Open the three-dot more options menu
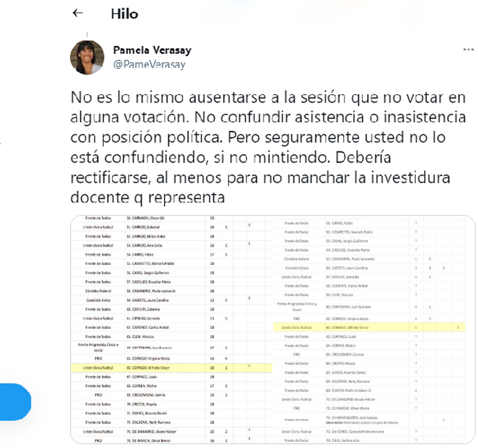Viewport: 478px width, 448px height. tap(468, 50)
